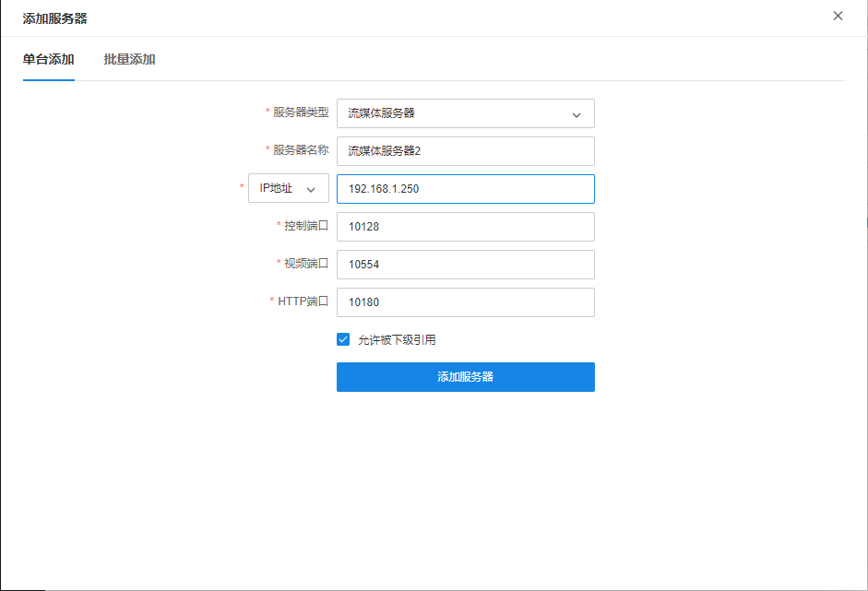Click the 允许被下级引用 label text
This screenshot has width=868, height=591.
(397, 339)
